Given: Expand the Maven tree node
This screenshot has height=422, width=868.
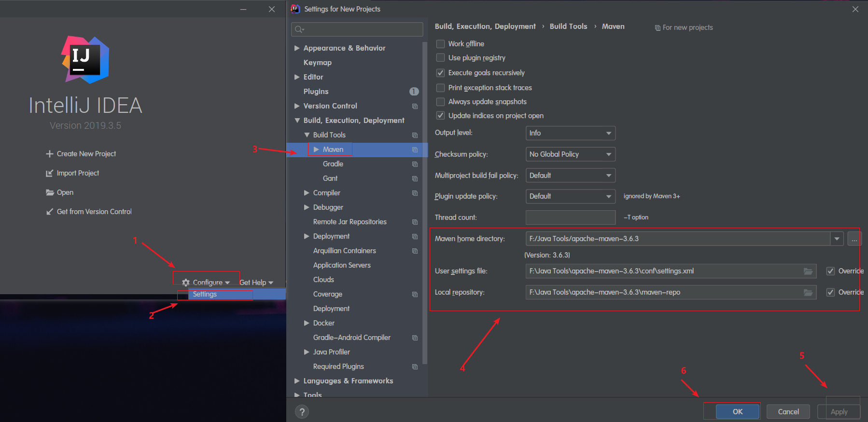Looking at the screenshot, I should (316, 150).
